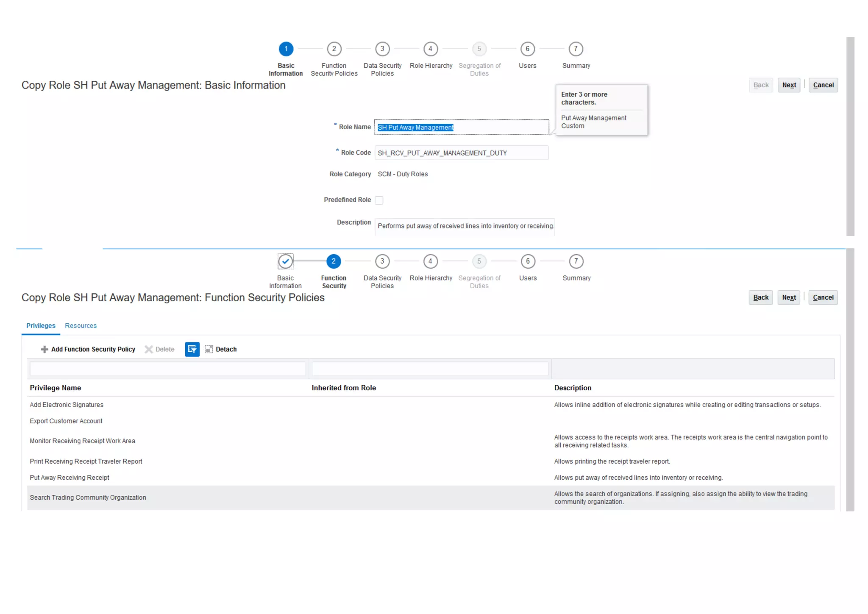Select the Privileges tab
Viewport: 868px width, 614px height.
click(x=41, y=325)
